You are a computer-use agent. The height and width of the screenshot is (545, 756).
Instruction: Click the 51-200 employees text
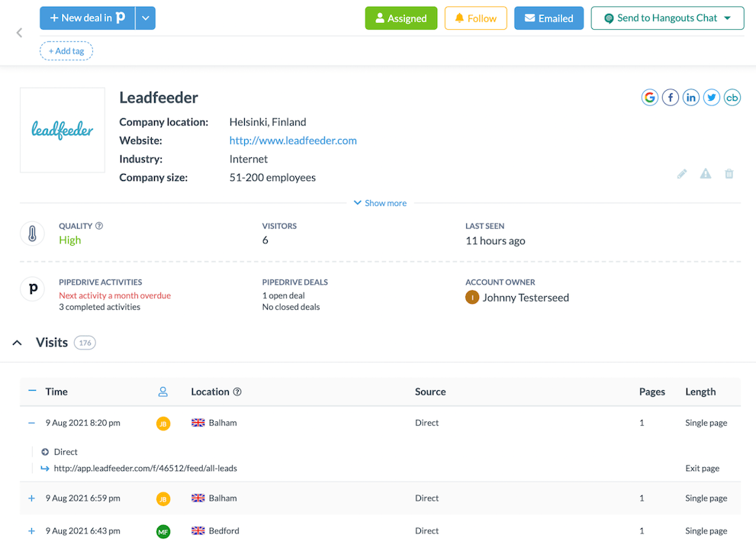click(x=272, y=178)
